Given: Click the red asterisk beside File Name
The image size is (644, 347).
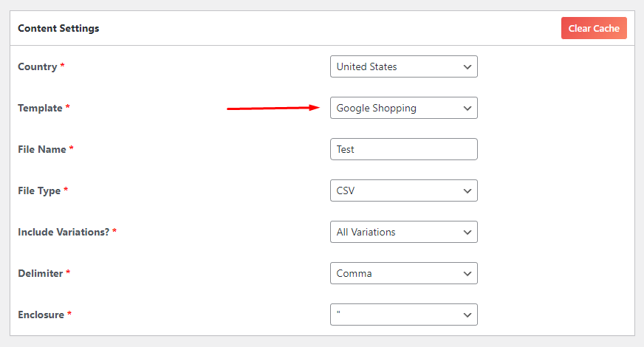Looking at the screenshot, I should [x=72, y=149].
